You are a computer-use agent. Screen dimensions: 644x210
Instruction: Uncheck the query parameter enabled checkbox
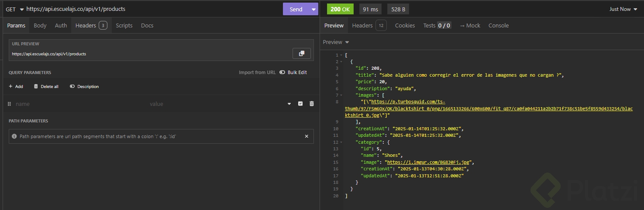click(x=300, y=104)
